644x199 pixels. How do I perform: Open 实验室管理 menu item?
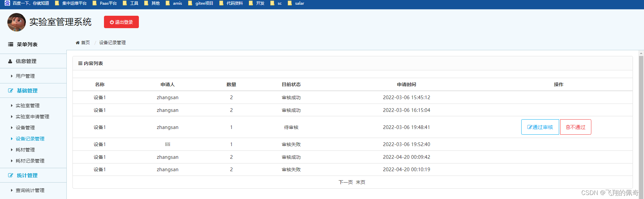coord(28,106)
